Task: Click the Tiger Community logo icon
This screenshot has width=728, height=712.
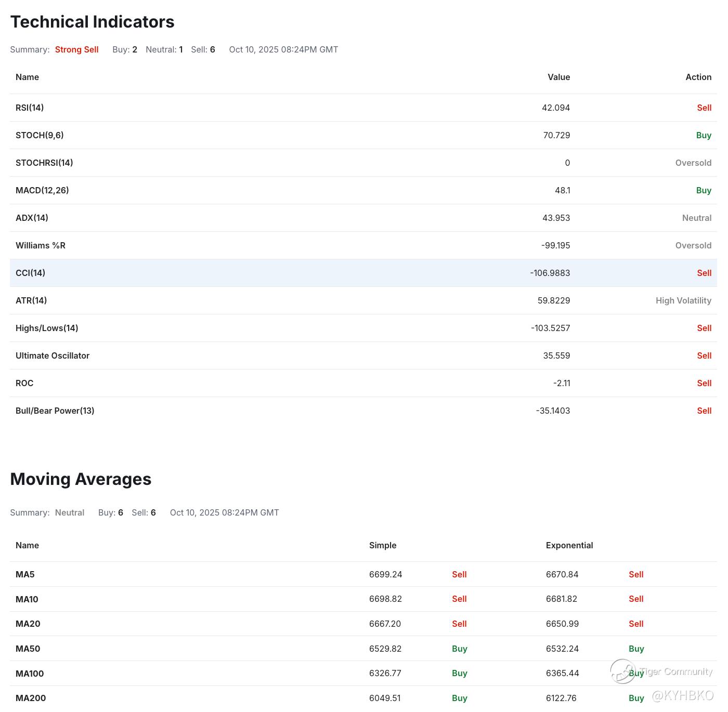Action: 622,671
